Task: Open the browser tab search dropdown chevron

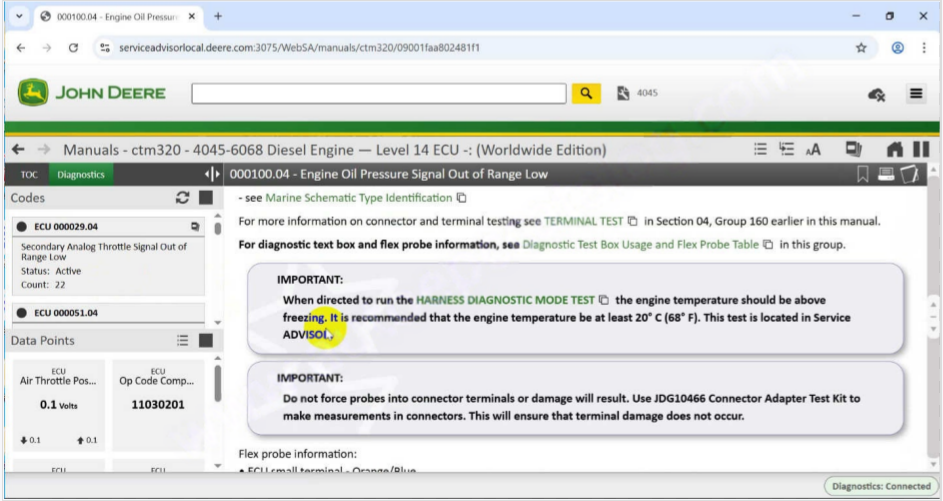Action: 19,16
